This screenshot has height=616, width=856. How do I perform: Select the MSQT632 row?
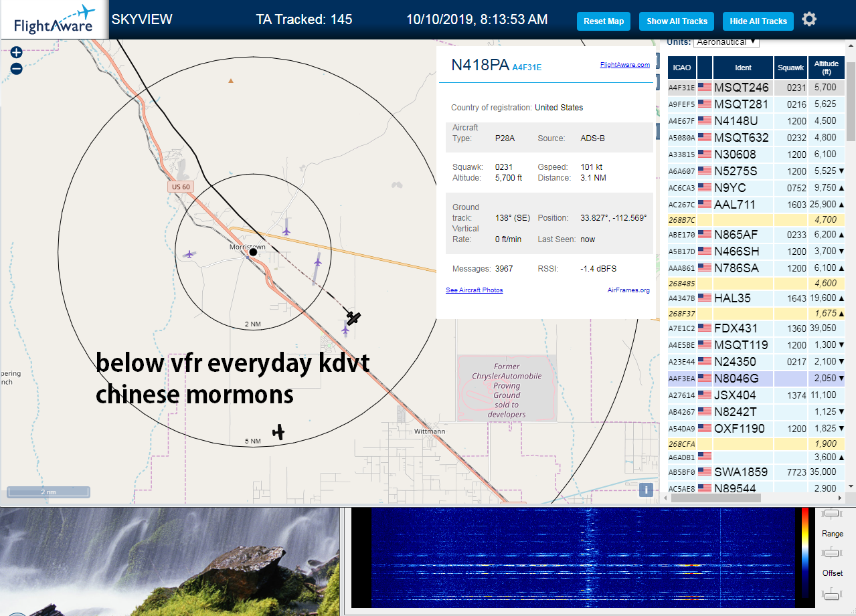[x=756, y=138]
